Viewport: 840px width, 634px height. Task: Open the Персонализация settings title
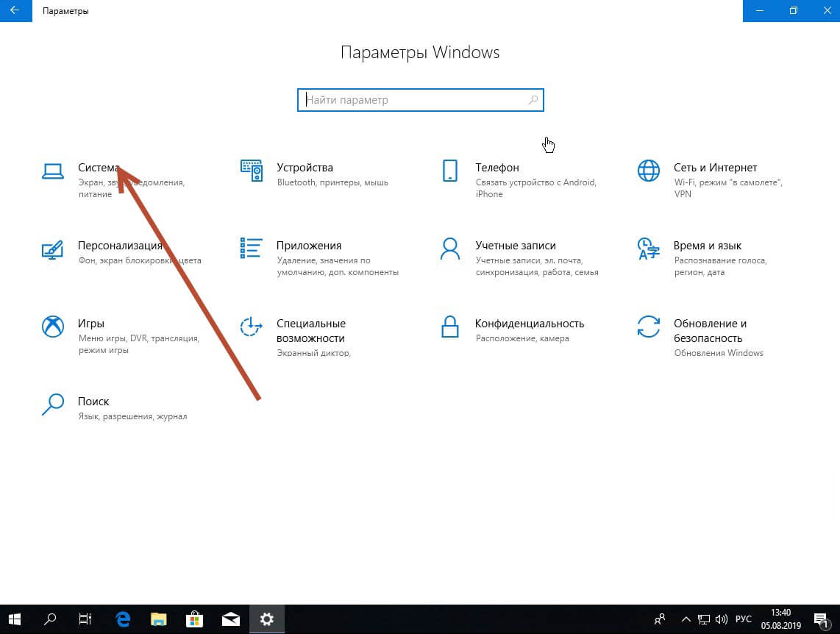coord(120,245)
